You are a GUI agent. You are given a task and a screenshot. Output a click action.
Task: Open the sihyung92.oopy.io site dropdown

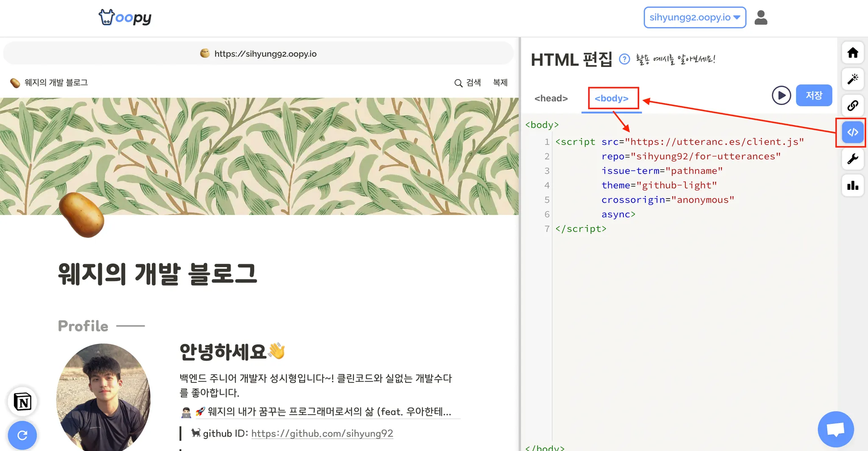pyautogui.click(x=695, y=17)
